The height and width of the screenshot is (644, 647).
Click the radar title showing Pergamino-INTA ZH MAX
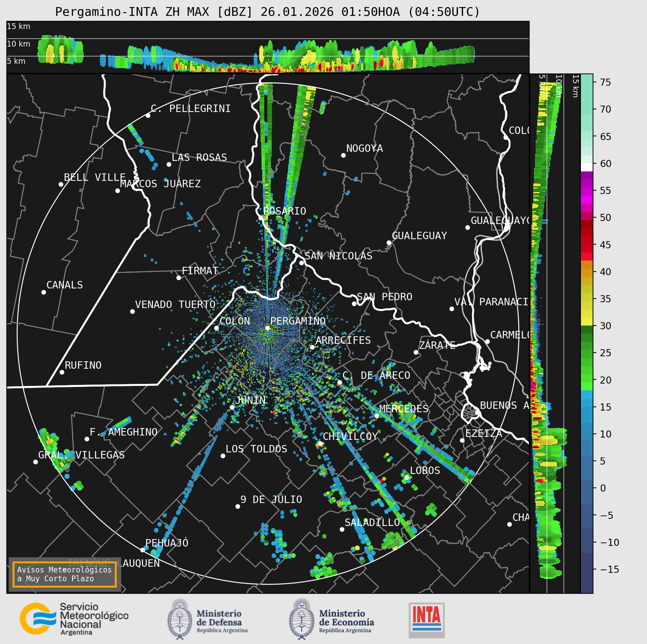267,12
